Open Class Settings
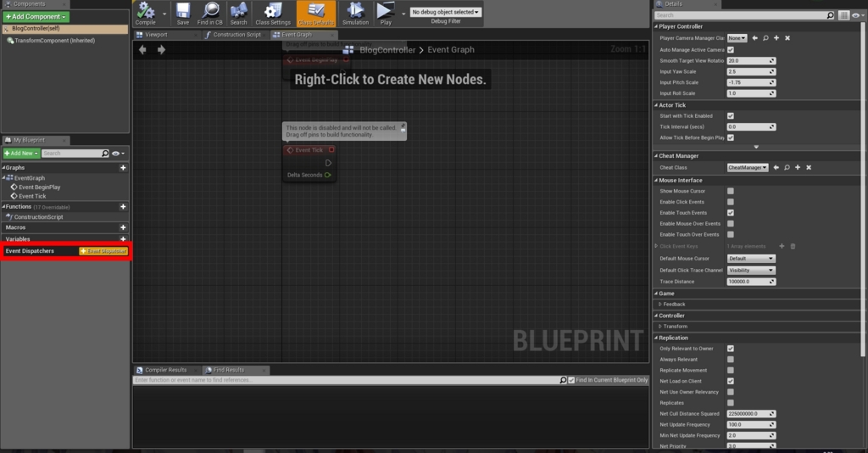 (x=273, y=14)
